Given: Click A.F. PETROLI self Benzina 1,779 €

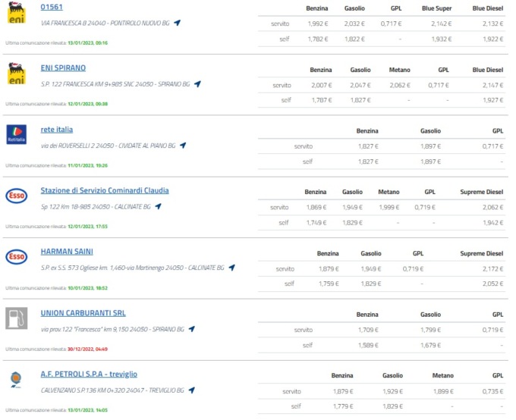Looking at the screenshot, I should (343, 406).
